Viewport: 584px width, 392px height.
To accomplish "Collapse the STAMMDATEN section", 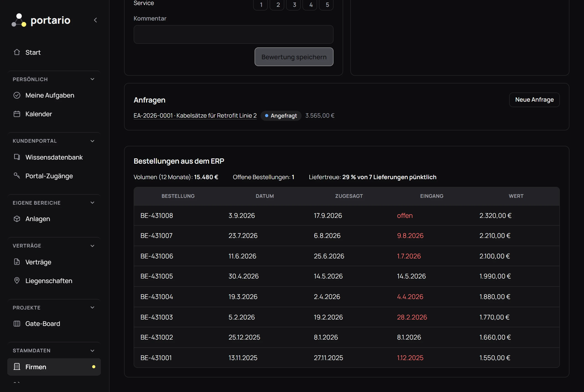I will (92, 351).
